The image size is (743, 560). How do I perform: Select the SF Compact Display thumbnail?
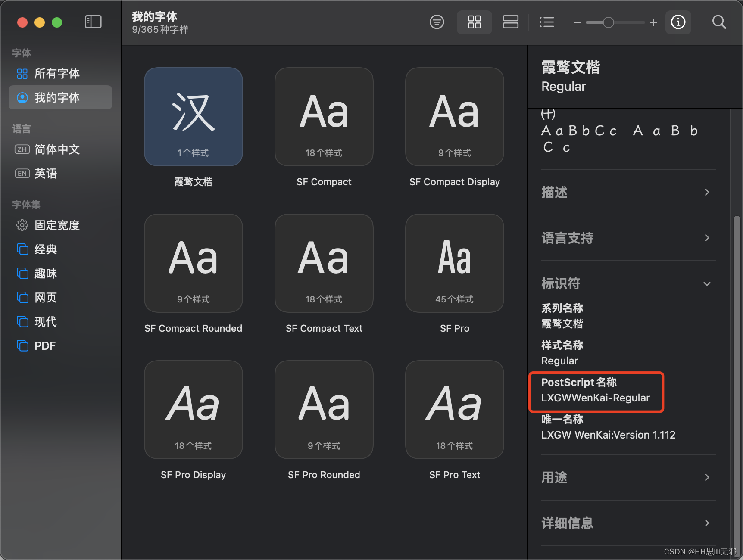coord(455,117)
